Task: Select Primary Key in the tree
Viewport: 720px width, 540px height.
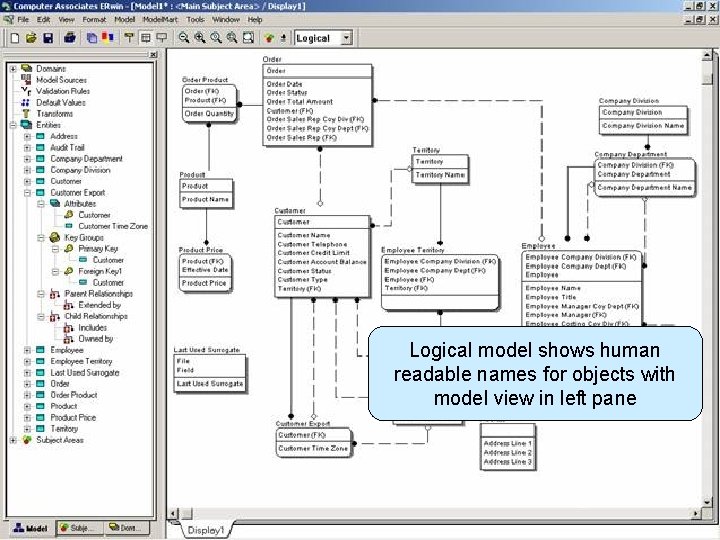Action: (x=98, y=248)
